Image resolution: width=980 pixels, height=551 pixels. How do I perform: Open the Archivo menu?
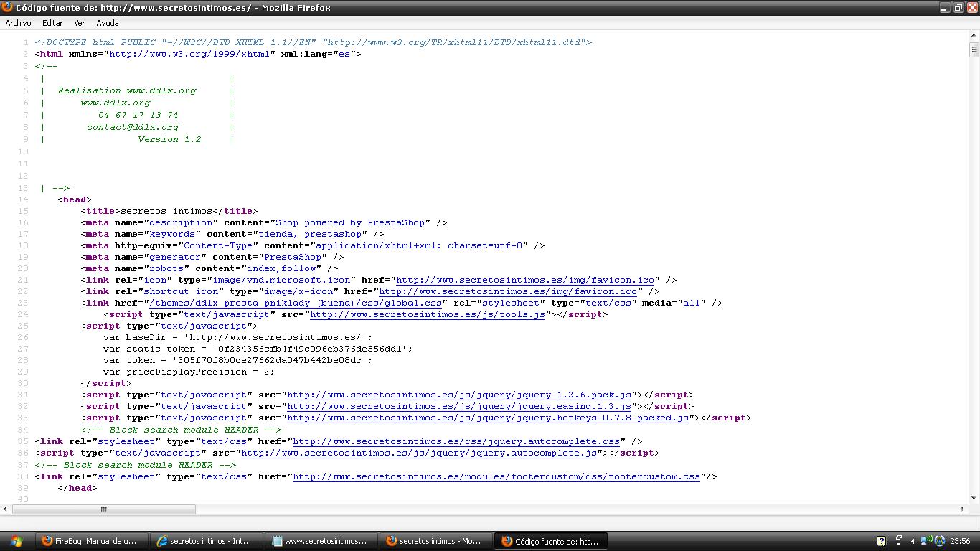[x=18, y=23]
